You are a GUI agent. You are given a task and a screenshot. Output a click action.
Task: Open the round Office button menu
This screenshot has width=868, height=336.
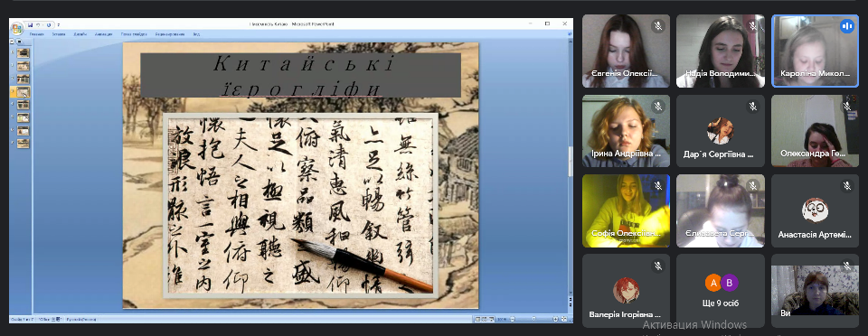pyautogui.click(x=17, y=28)
